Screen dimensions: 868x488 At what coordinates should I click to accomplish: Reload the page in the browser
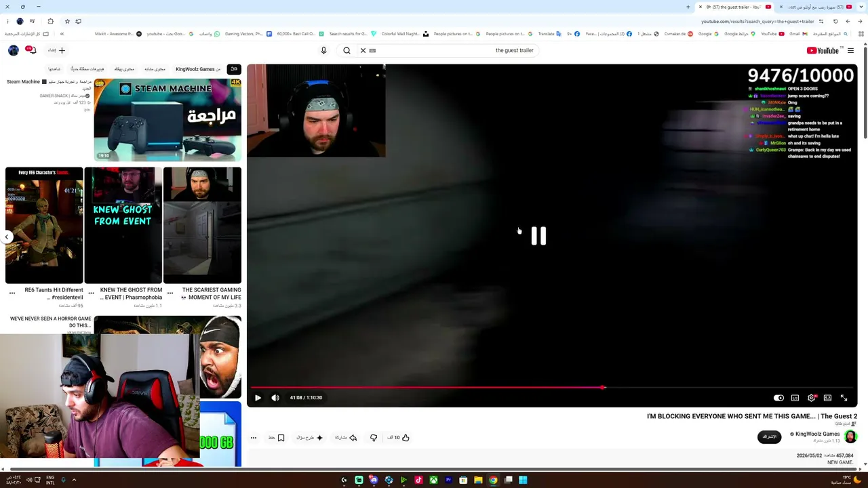tap(835, 22)
